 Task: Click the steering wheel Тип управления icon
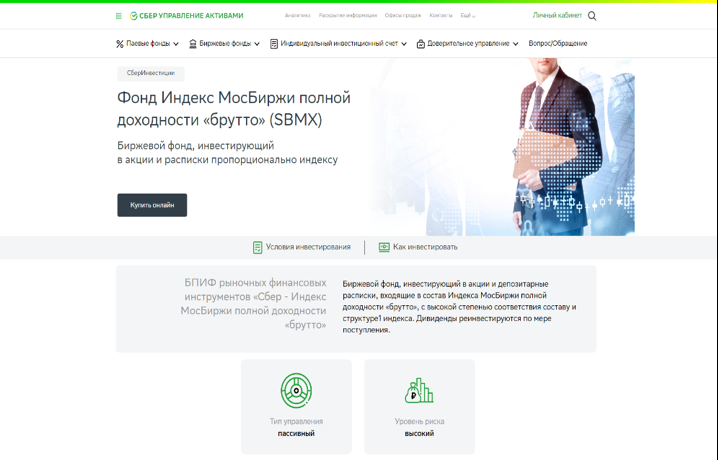[296, 390]
